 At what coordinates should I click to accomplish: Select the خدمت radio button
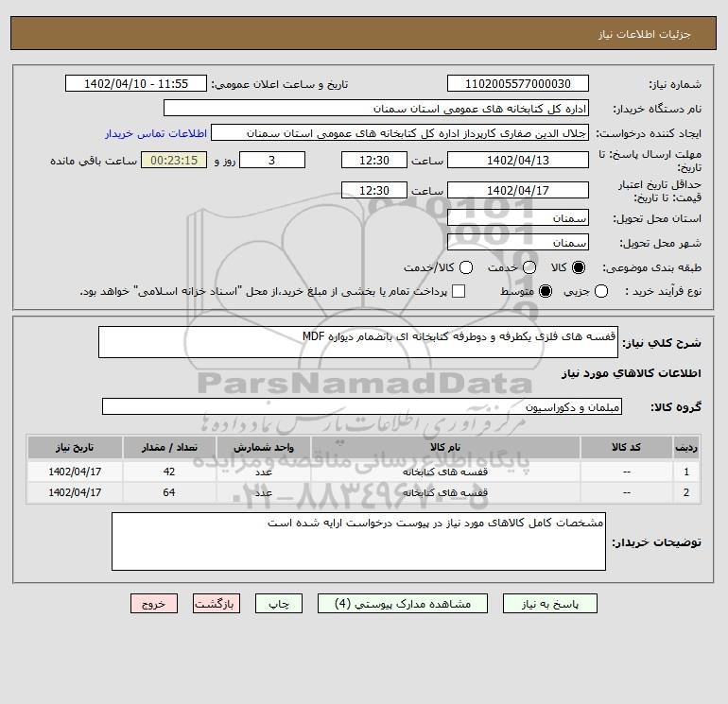coord(529,267)
